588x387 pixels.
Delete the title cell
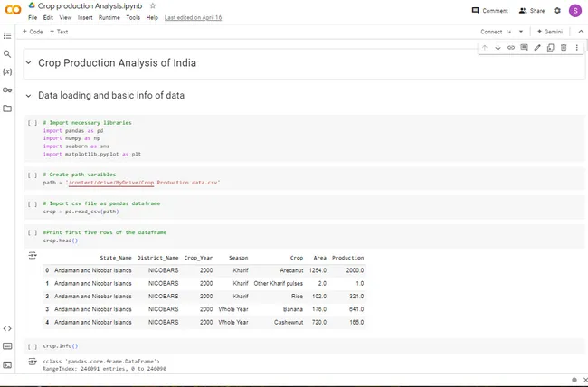click(x=564, y=48)
